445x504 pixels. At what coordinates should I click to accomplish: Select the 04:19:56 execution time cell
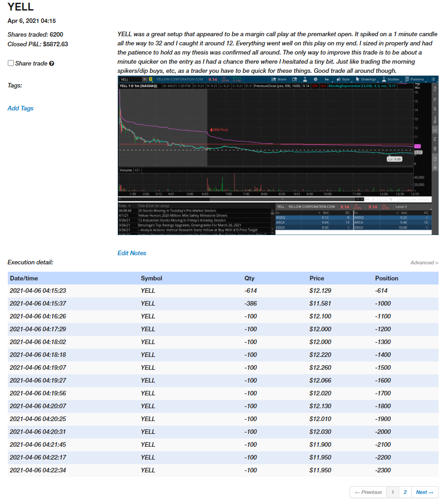(38, 394)
